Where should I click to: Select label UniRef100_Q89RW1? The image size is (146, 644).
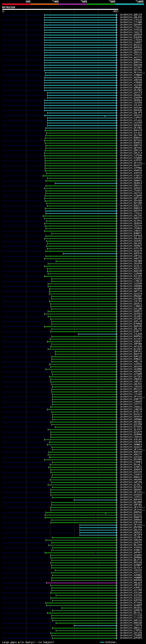(131, 557)
